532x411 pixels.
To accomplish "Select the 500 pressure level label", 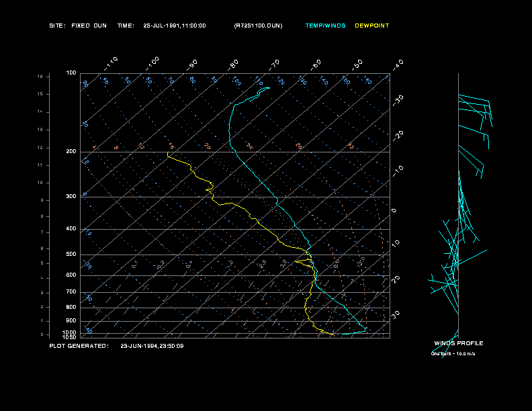I will click(x=71, y=255).
